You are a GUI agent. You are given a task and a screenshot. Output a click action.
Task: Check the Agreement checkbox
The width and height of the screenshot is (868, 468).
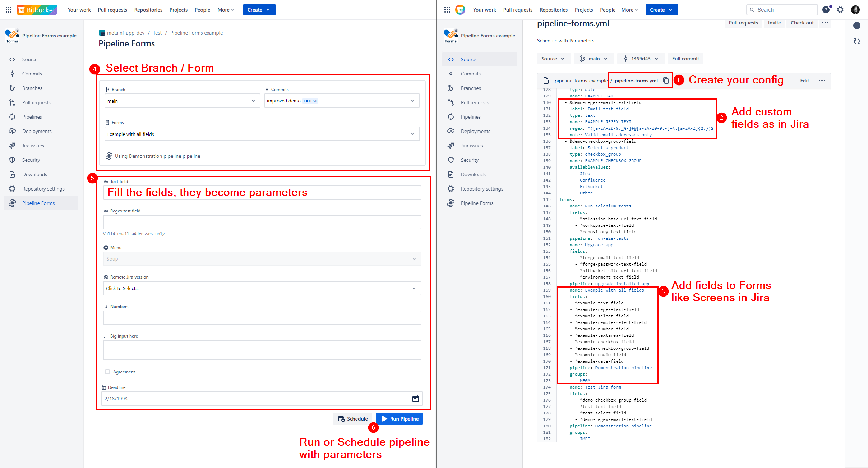tap(107, 372)
